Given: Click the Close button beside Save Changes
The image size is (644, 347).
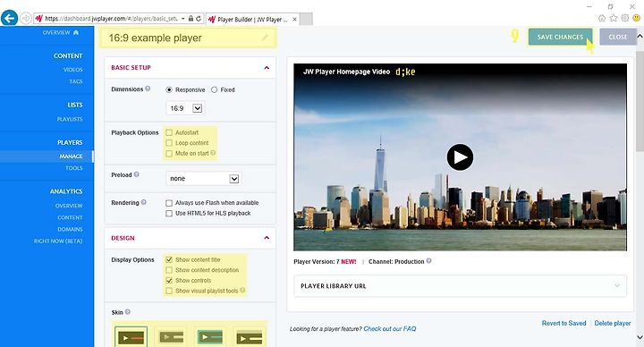Looking at the screenshot, I should (618, 37).
